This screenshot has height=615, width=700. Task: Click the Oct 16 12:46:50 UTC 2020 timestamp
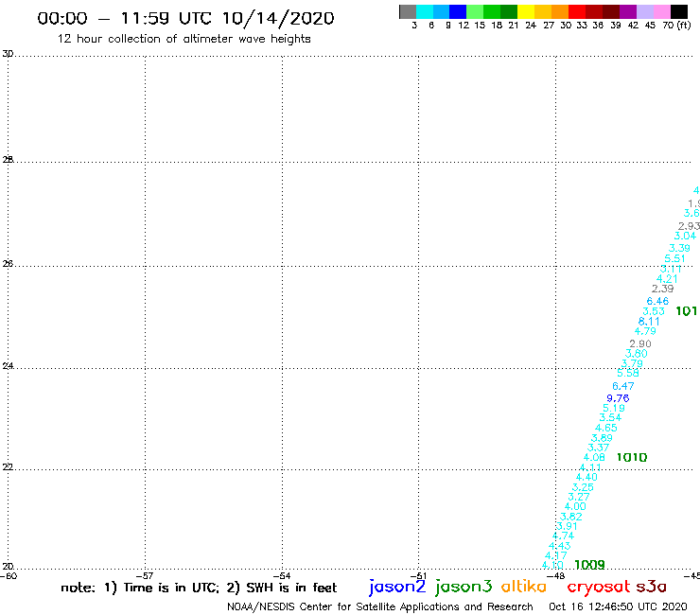(618, 606)
